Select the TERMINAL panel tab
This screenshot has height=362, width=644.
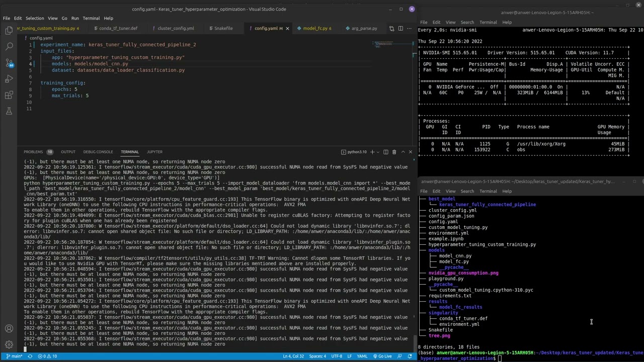click(130, 152)
